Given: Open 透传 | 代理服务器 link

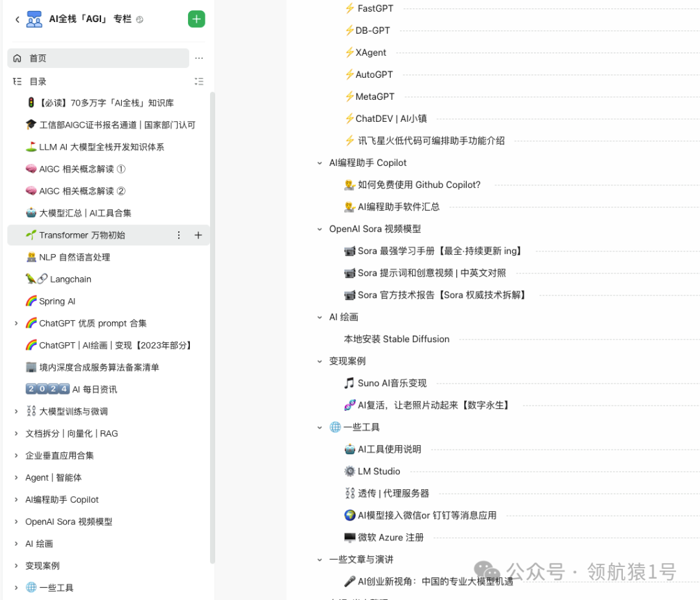Looking at the screenshot, I should (393, 493).
